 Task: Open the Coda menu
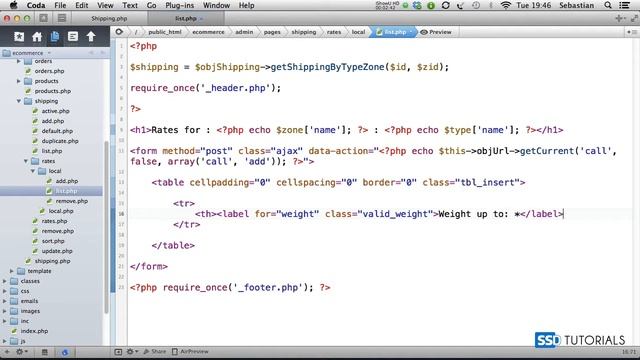[x=36, y=5]
